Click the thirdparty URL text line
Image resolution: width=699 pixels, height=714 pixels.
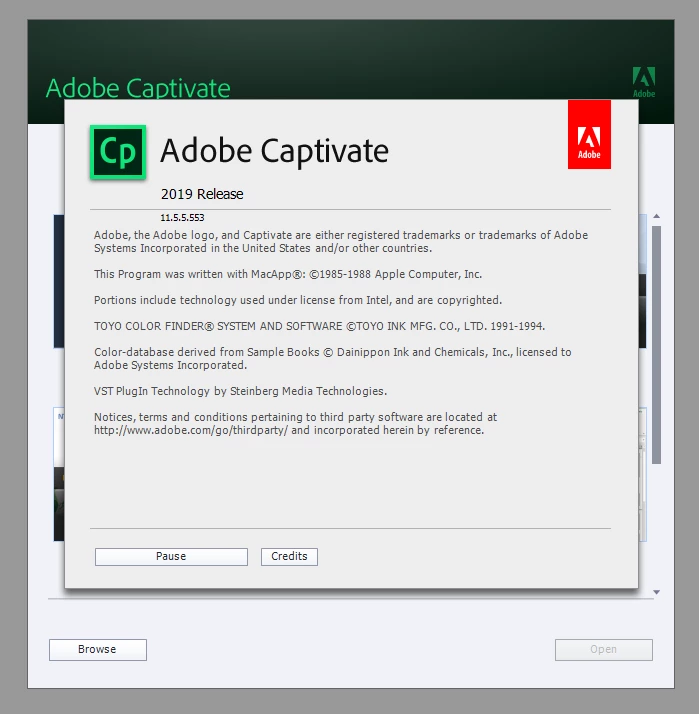click(x=289, y=430)
